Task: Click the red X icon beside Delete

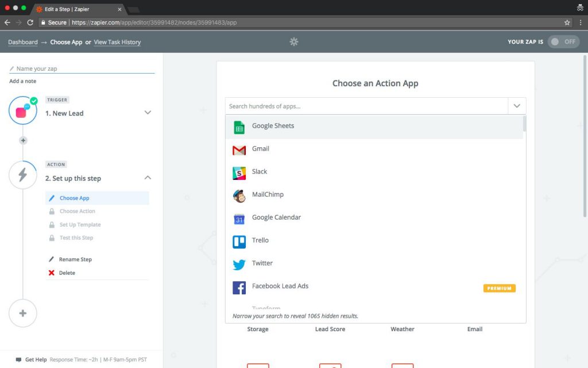Action: [x=51, y=273]
